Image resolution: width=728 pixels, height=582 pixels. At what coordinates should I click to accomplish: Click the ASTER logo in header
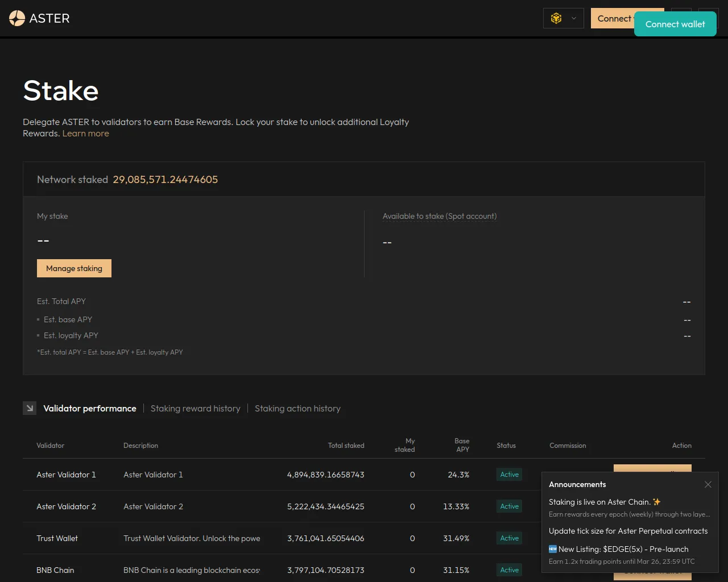point(39,18)
